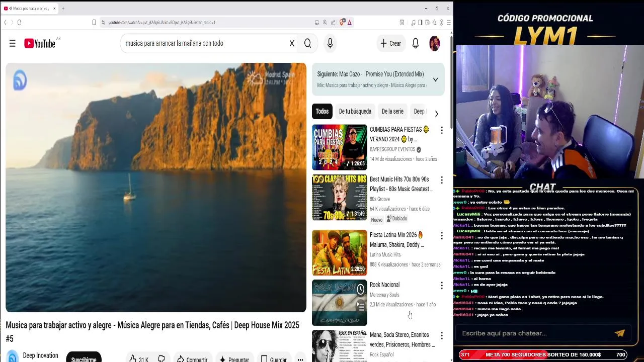
Task: Click the video title 'Musica para trabajar activo y alegre'
Action: click(x=152, y=332)
